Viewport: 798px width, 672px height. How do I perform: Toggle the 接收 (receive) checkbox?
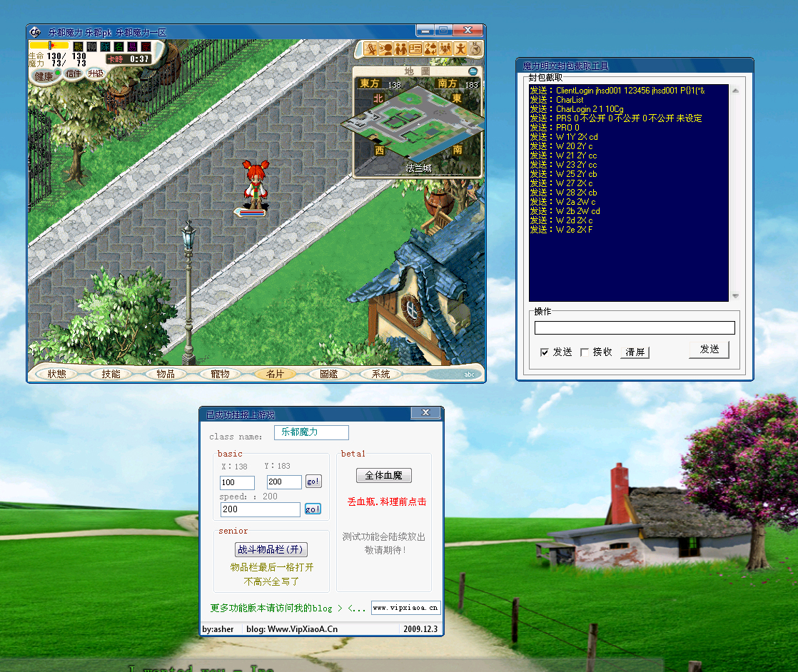(585, 352)
